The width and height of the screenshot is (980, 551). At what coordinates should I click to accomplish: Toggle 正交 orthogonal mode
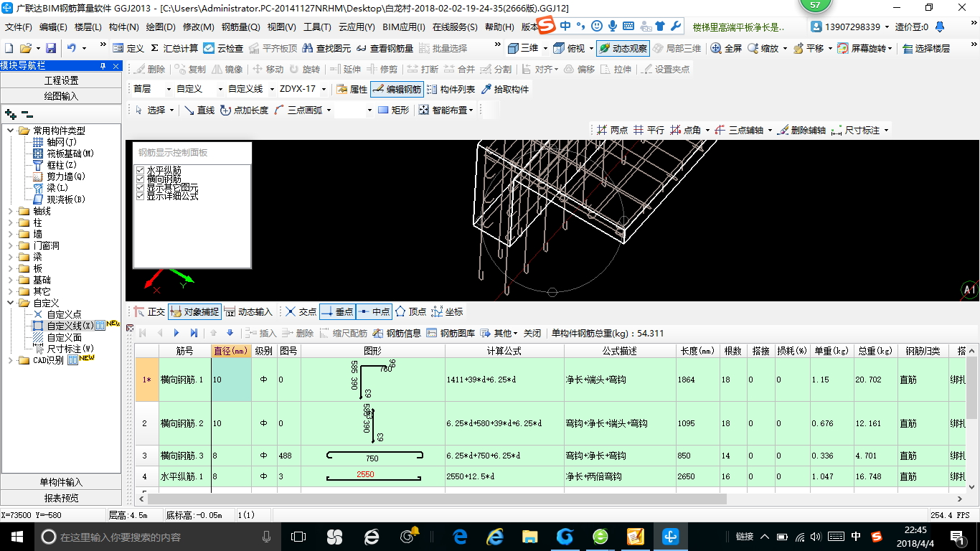pyautogui.click(x=149, y=311)
